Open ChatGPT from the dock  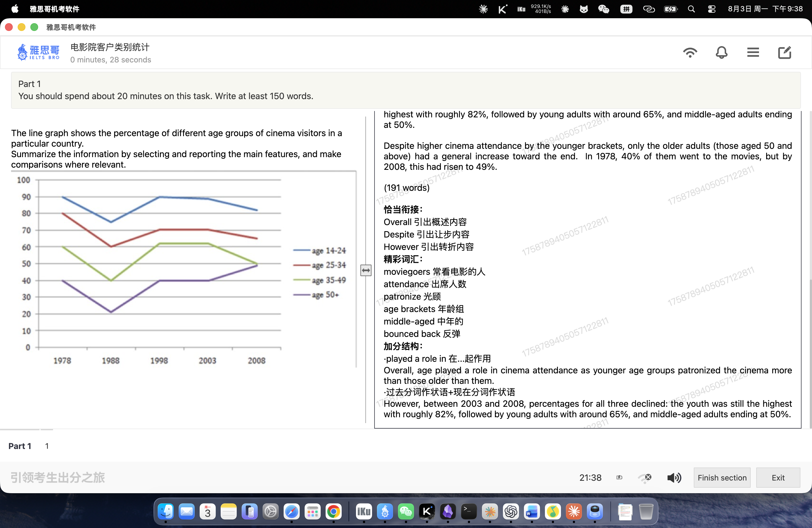pyautogui.click(x=511, y=512)
